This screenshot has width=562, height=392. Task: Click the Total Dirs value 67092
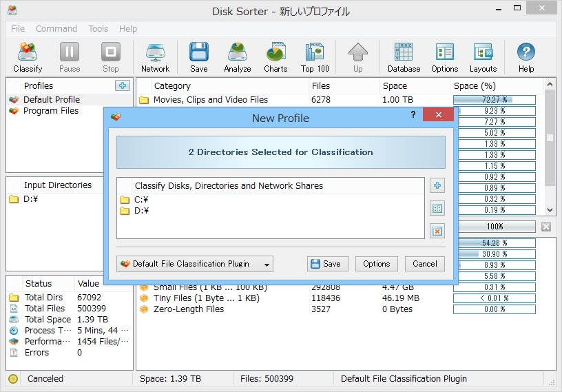pyautogui.click(x=90, y=298)
